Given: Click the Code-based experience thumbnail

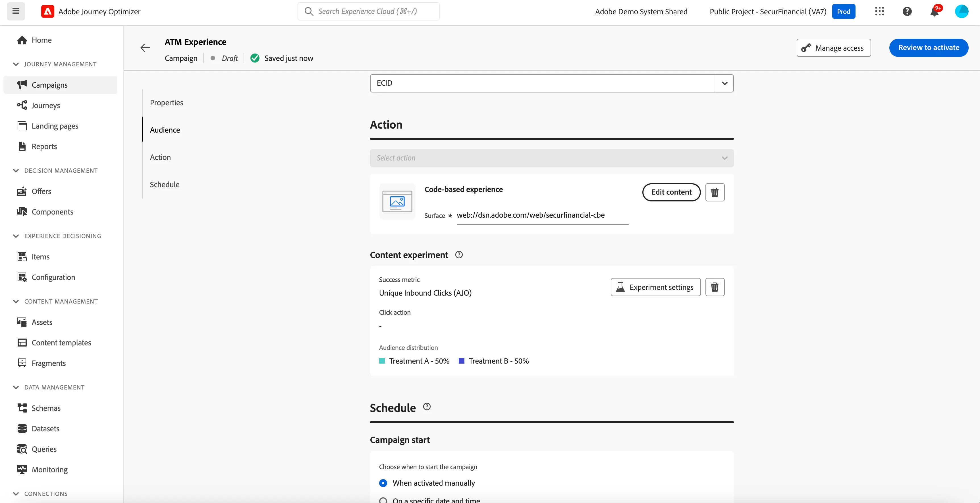Looking at the screenshot, I should (x=397, y=201).
